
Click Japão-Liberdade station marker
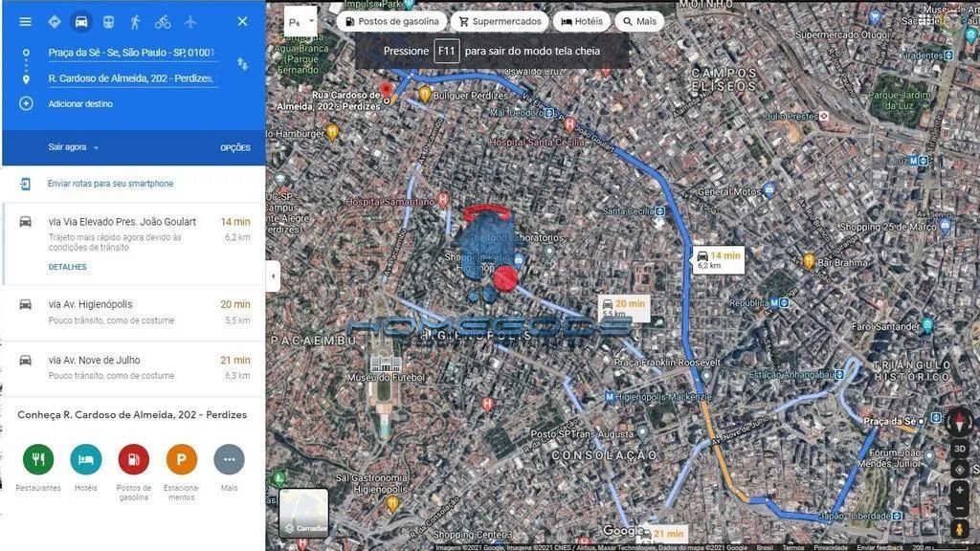[897, 516]
